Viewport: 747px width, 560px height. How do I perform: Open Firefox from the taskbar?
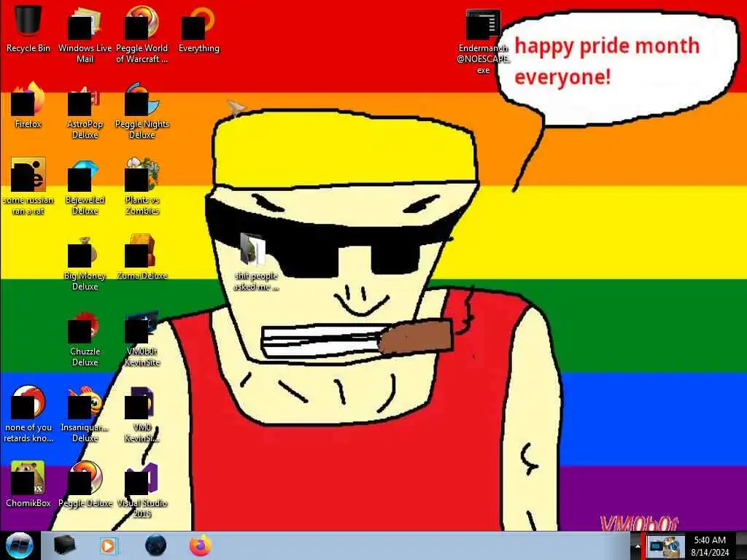(x=201, y=545)
